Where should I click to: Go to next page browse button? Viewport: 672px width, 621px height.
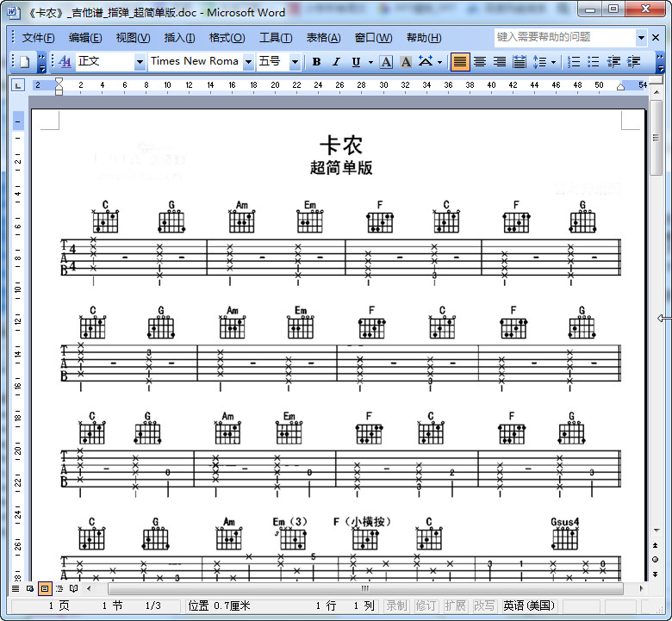[x=656, y=574]
